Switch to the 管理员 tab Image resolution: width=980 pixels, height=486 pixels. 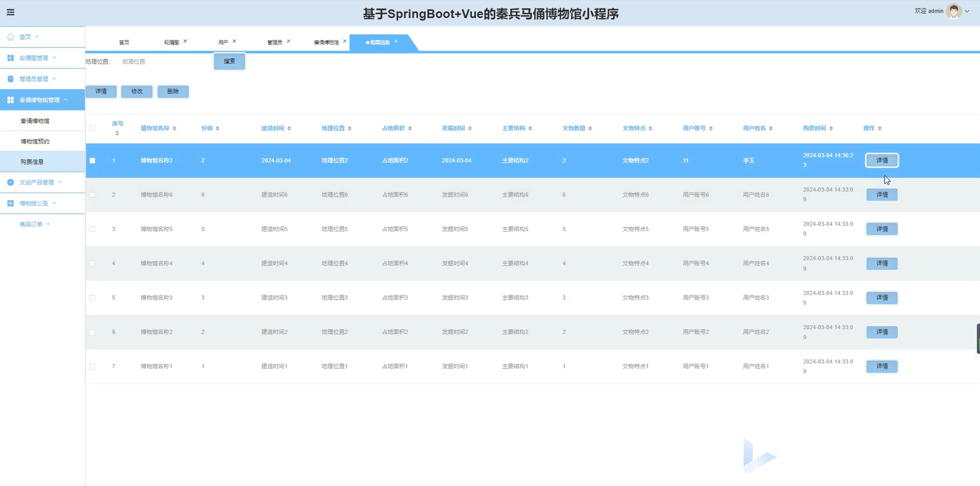275,42
